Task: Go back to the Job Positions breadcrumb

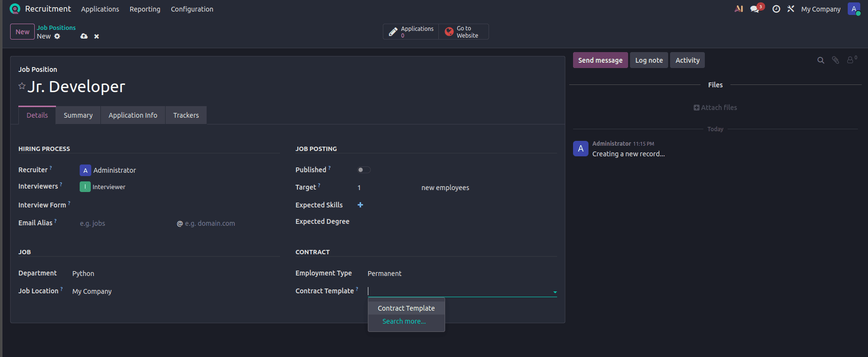Action: click(56, 28)
